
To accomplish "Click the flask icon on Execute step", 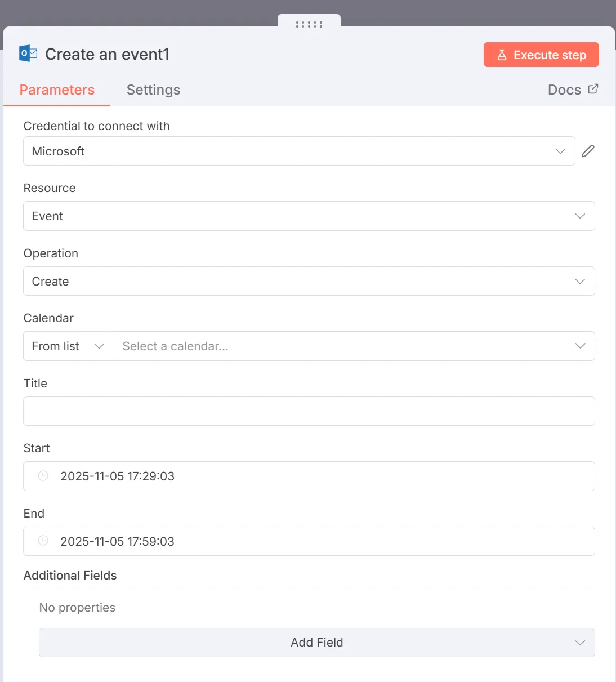I will pos(502,55).
